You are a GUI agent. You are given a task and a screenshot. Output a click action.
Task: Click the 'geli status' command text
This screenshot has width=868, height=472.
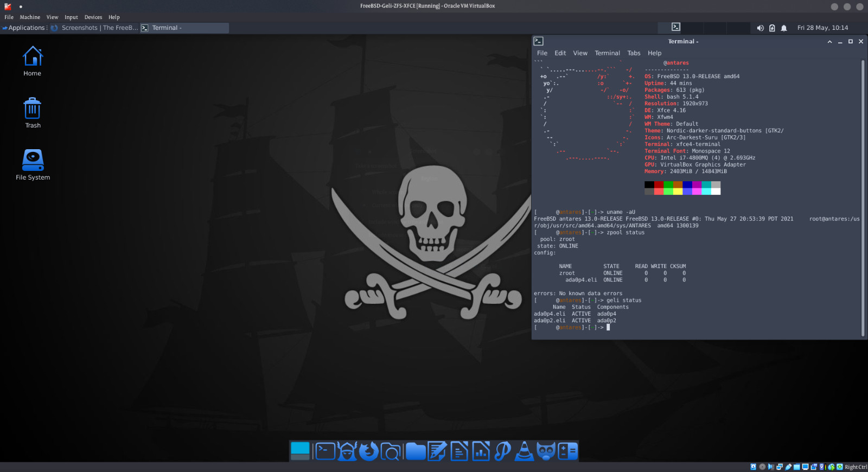click(x=624, y=301)
